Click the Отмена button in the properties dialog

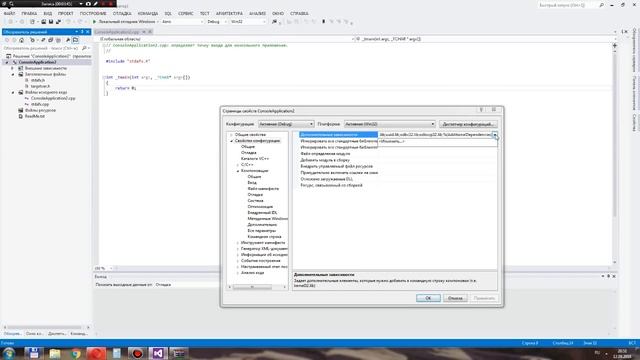pos(455,298)
